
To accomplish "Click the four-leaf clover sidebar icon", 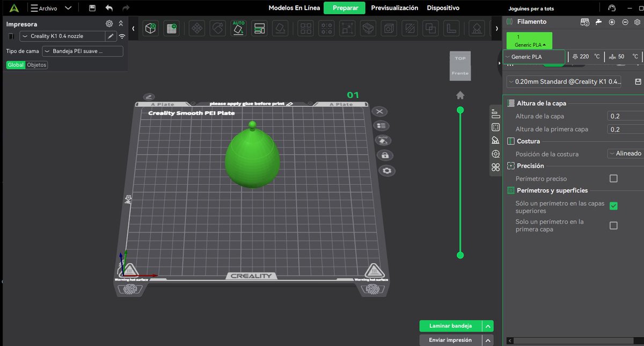I will point(495,167).
